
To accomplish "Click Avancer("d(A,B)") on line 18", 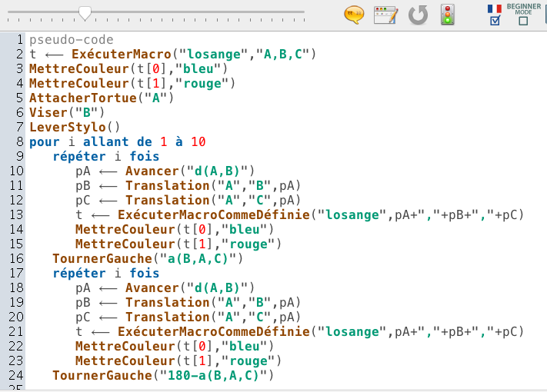I will [x=190, y=287].
